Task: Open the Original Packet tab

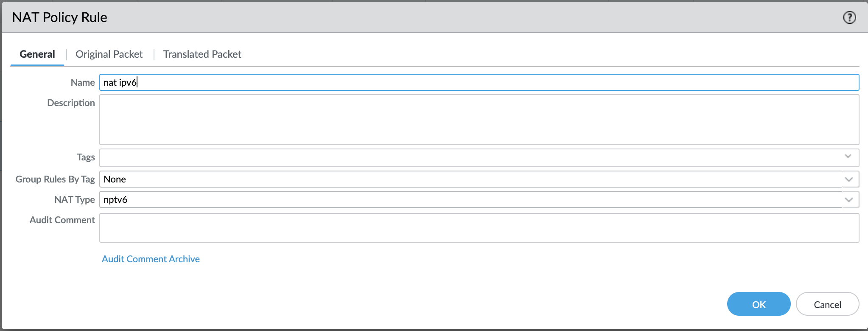Action: coord(109,54)
